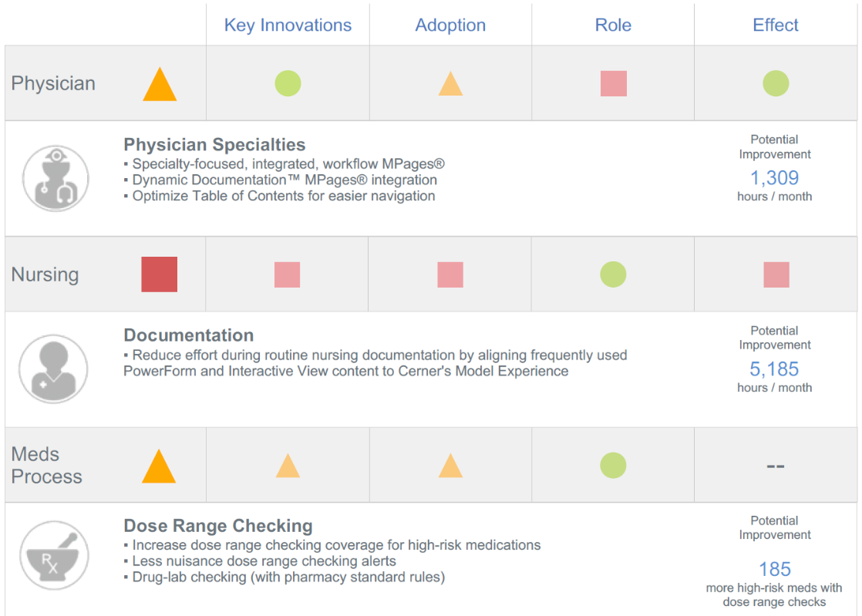Select the Key Innovations column header
This screenshot has width=862, height=616.
point(288,25)
